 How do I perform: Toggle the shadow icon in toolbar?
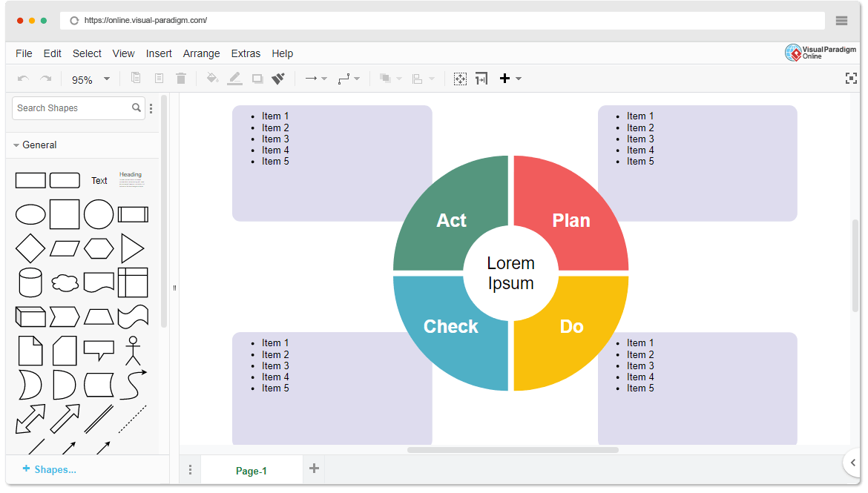(257, 79)
